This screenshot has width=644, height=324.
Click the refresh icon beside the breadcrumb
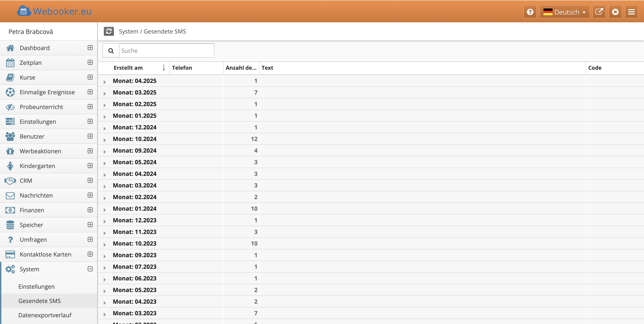(x=109, y=32)
